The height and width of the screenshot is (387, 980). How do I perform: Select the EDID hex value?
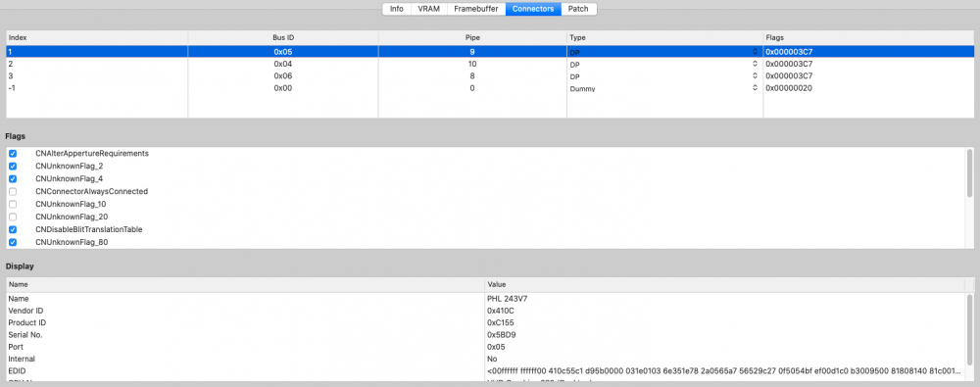pos(724,371)
